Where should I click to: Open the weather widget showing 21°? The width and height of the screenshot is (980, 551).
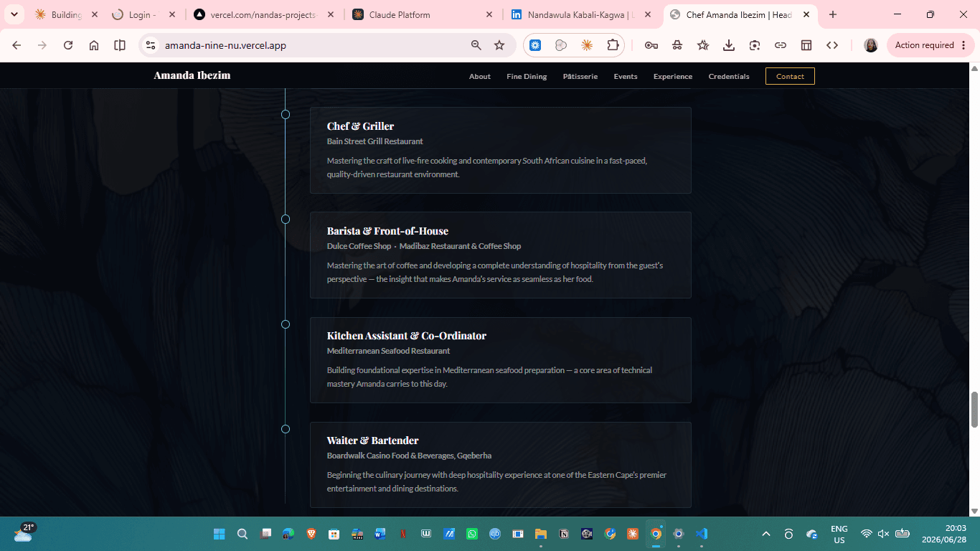(x=23, y=532)
